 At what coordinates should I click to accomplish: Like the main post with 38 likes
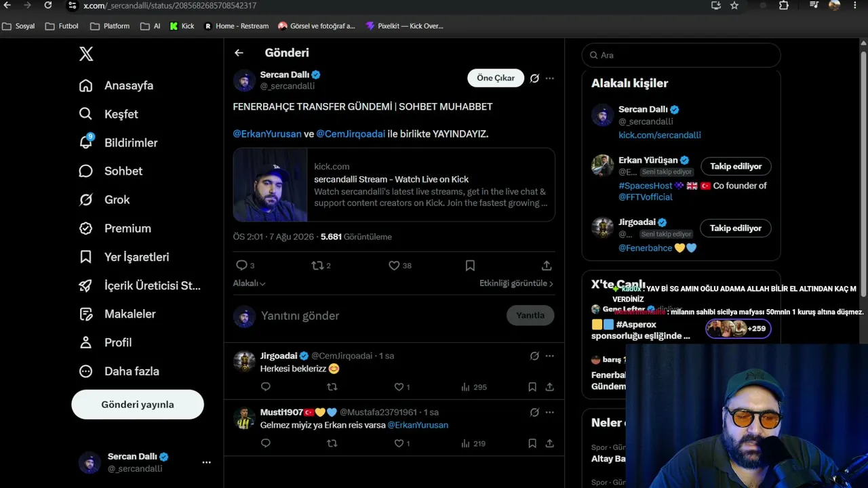tap(394, 266)
